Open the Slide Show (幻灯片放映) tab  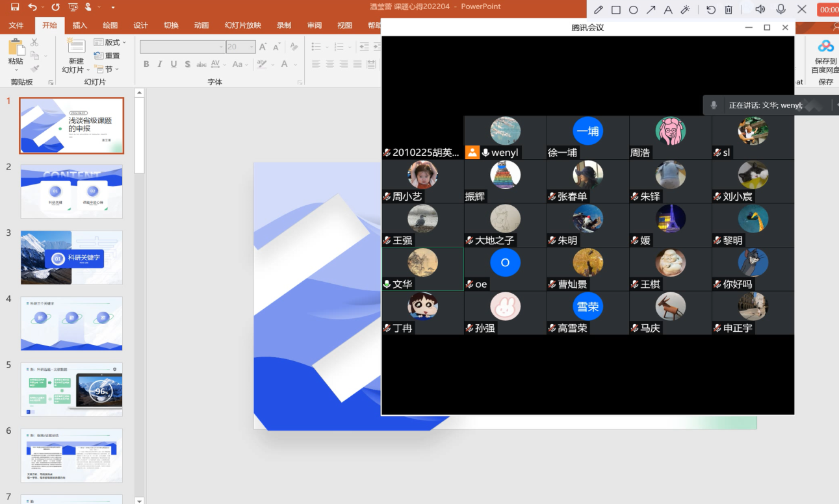click(242, 25)
